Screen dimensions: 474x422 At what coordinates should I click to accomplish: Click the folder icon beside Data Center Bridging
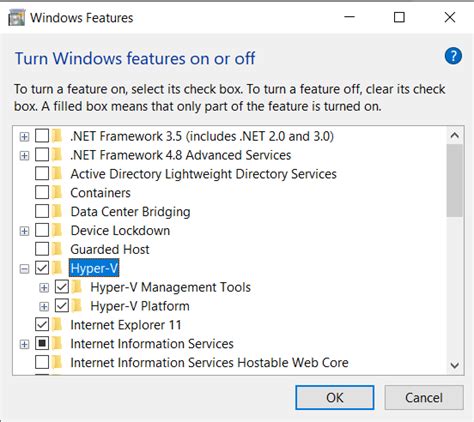(57, 211)
